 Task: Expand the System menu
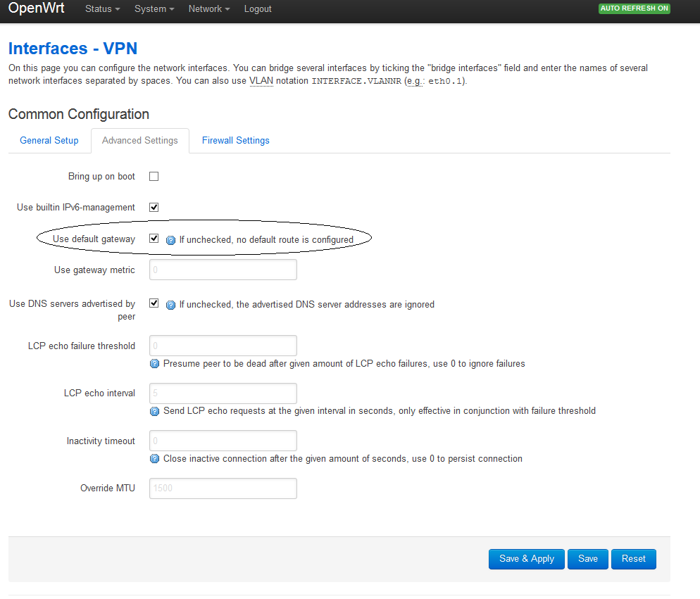[x=154, y=9]
